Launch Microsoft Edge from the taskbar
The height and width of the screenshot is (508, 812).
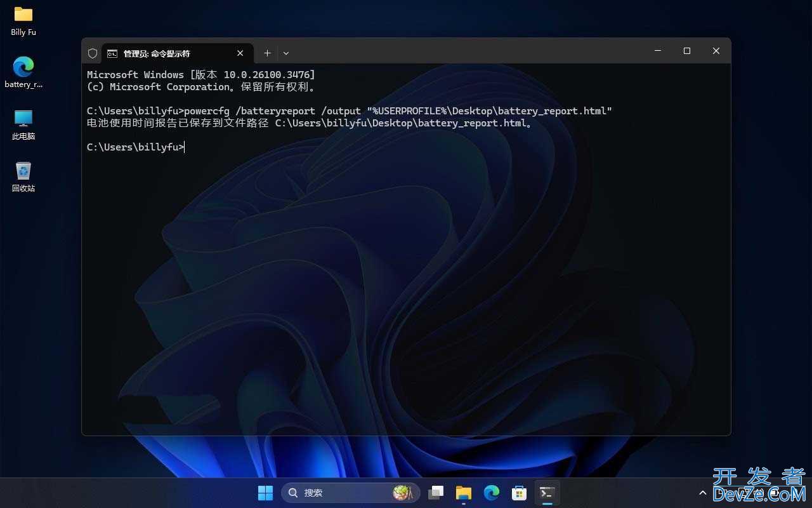pyautogui.click(x=492, y=493)
